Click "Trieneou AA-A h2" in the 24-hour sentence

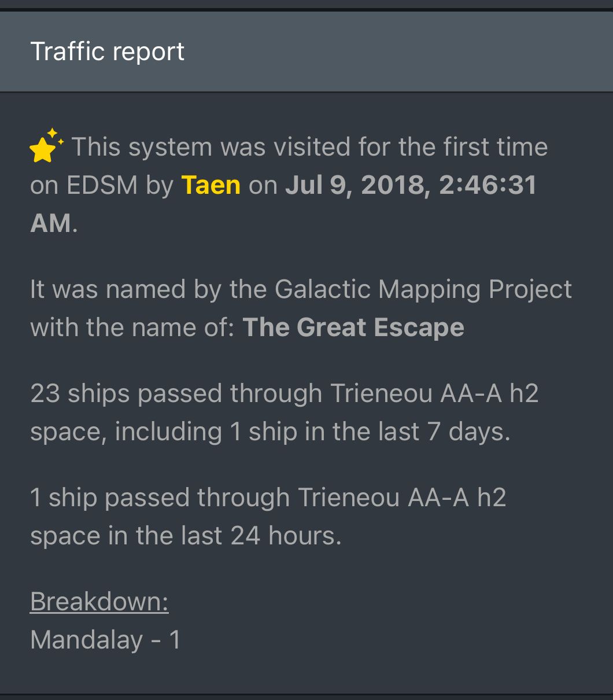point(402,498)
